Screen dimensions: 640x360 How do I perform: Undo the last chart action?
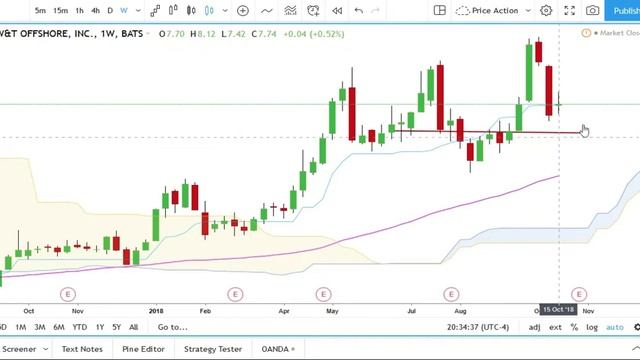tap(359, 11)
